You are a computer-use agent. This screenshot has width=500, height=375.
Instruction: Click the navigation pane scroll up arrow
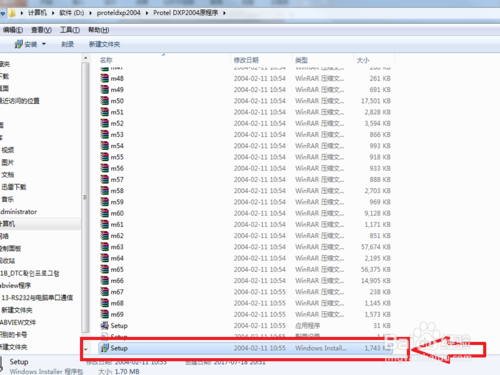point(85,58)
